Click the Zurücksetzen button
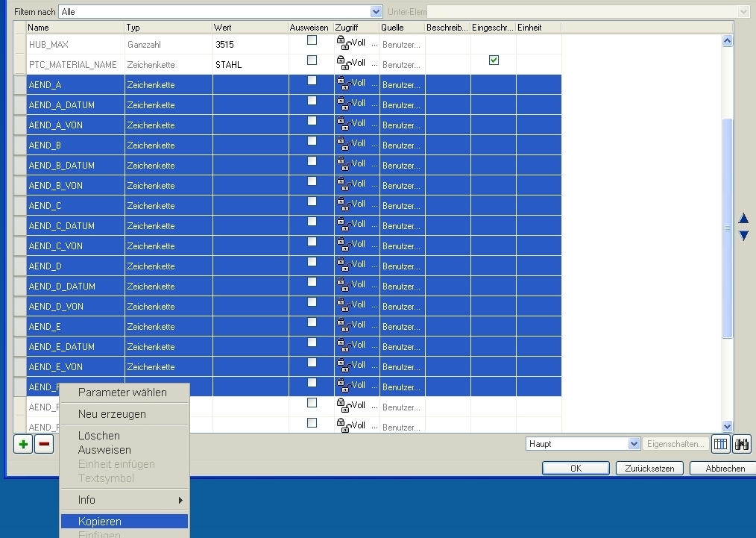This screenshot has height=538, width=756. (x=649, y=469)
